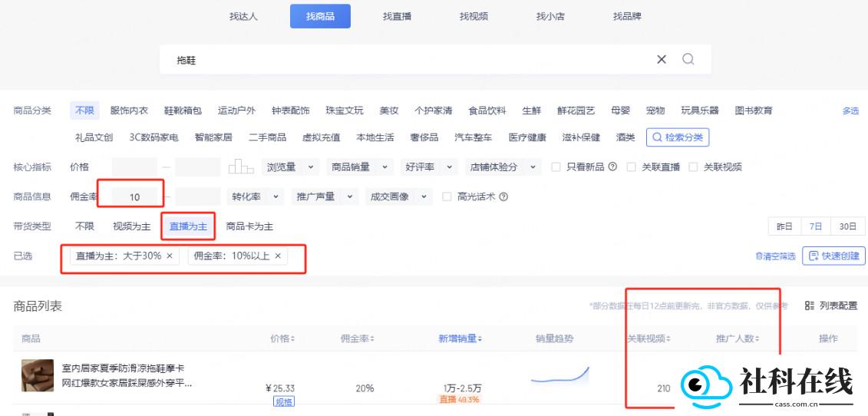Check the 关联直播 checkbox
868x416 pixels.
pyautogui.click(x=631, y=167)
